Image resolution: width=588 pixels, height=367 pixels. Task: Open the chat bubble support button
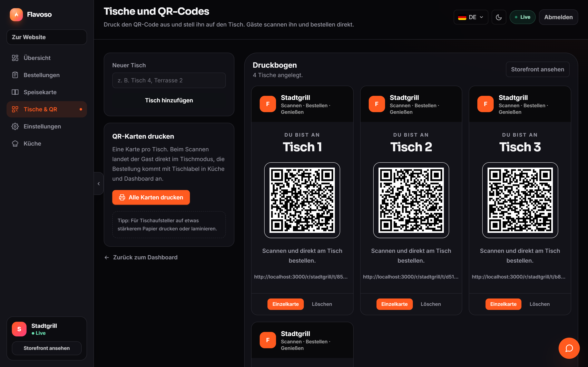[569, 348]
